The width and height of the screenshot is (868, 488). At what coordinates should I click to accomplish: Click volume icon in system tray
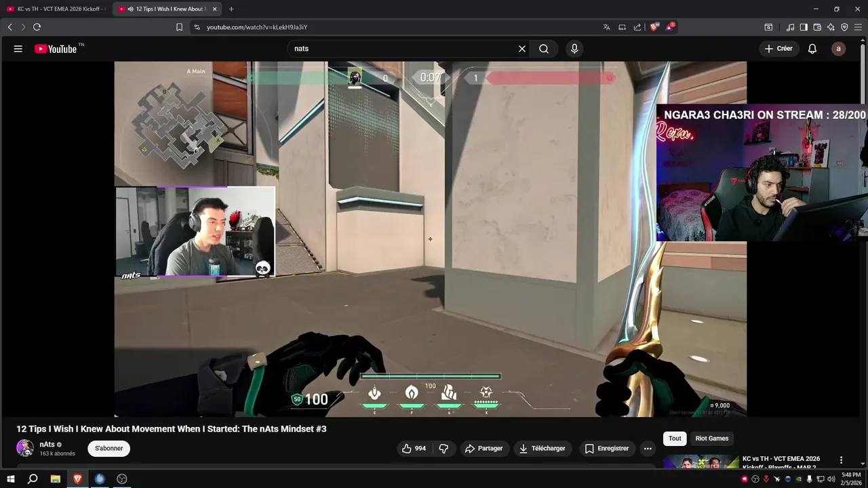[x=831, y=479]
